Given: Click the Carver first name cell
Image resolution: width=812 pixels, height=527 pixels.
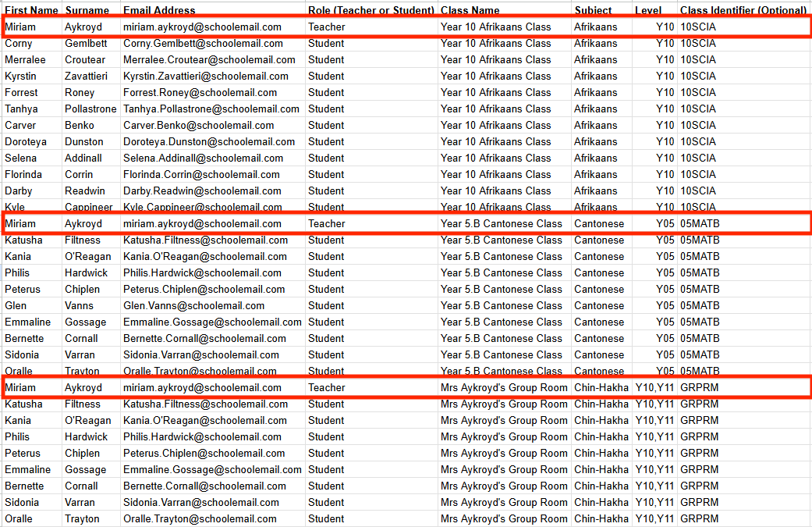Looking at the screenshot, I should (31, 126).
